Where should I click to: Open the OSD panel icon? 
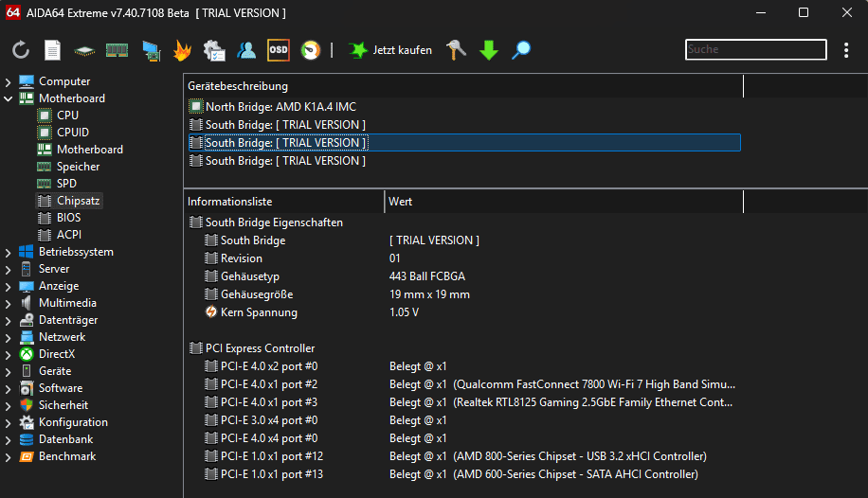tap(279, 50)
